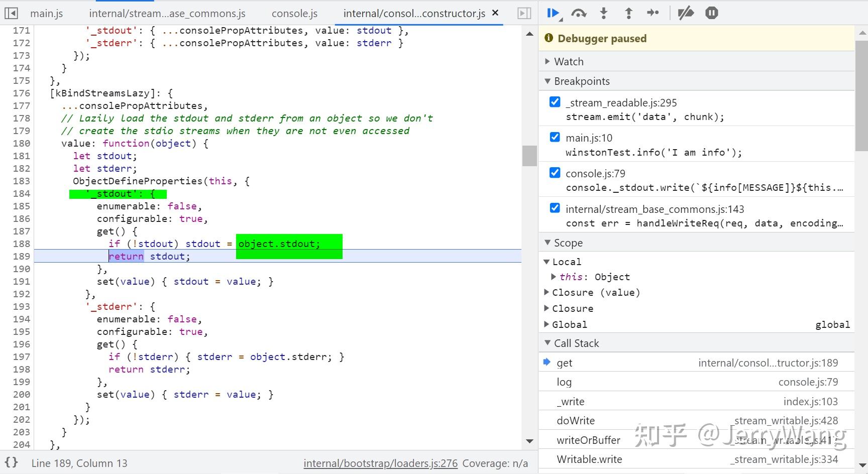Resume script execution in debugger
The width and height of the screenshot is (868, 474).
554,13
